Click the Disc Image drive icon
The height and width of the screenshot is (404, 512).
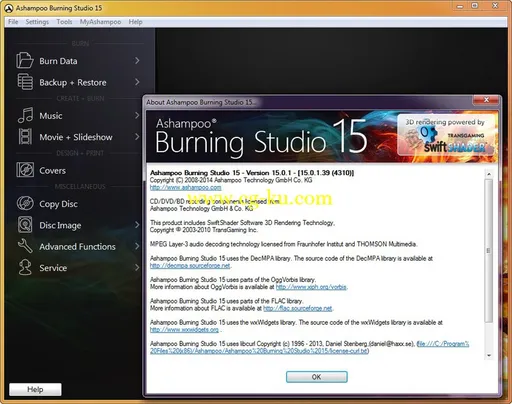[25, 225]
